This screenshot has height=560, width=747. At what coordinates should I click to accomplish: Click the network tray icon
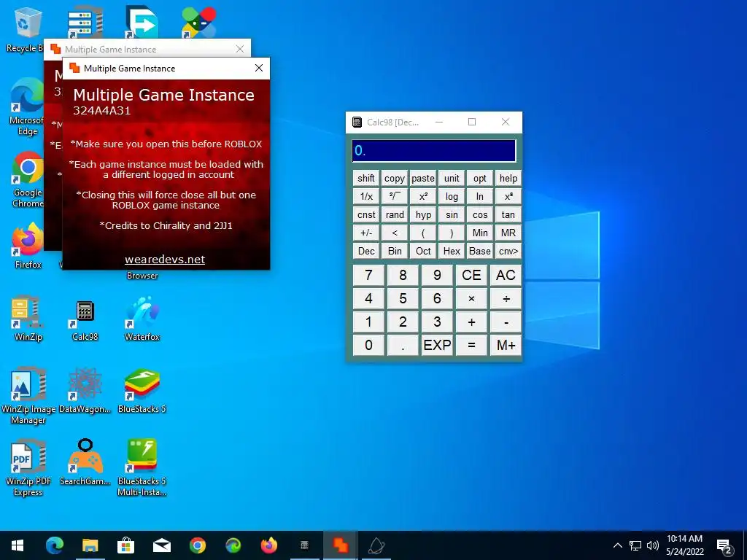(635, 545)
